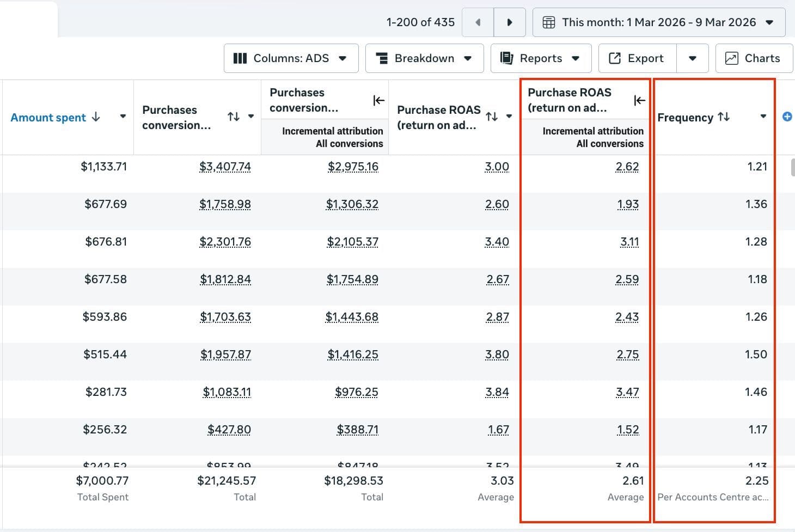Open Charts using the chart icon
Image resolution: width=795 pixels, height=532 pixels.
point(732,58)
